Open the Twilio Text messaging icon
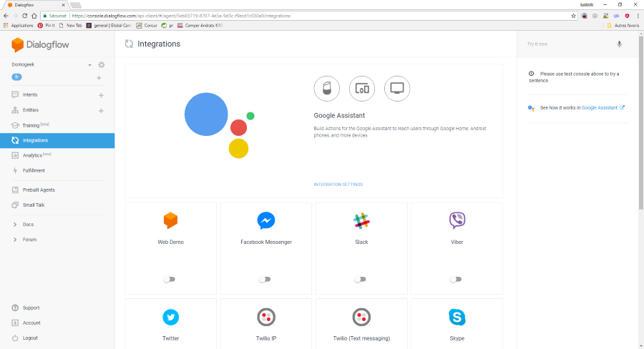 coord(361,317)
